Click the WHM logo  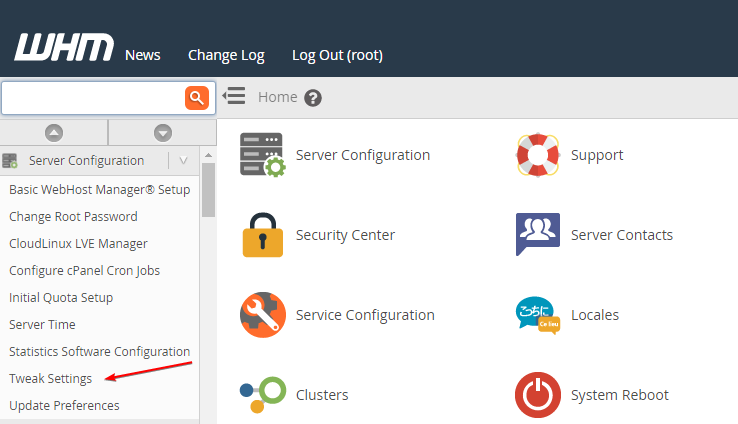(x=64, y=47)
